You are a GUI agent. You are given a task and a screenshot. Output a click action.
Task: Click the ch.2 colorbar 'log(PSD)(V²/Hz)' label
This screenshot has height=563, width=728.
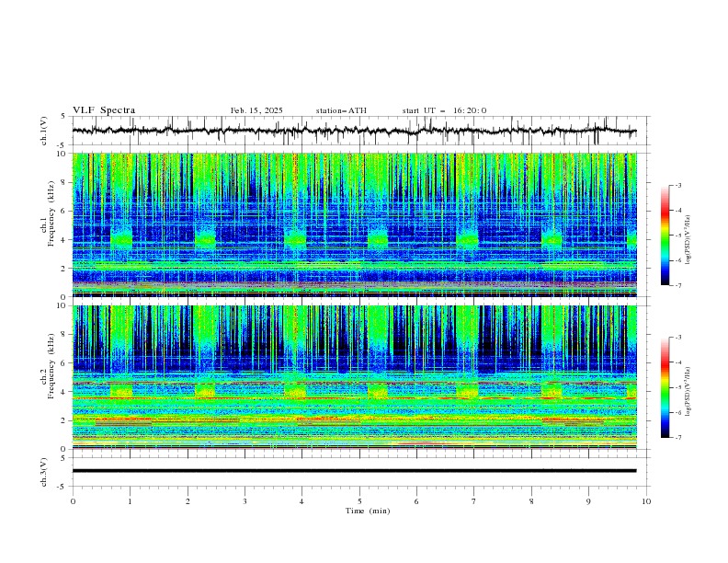point(688,391)
